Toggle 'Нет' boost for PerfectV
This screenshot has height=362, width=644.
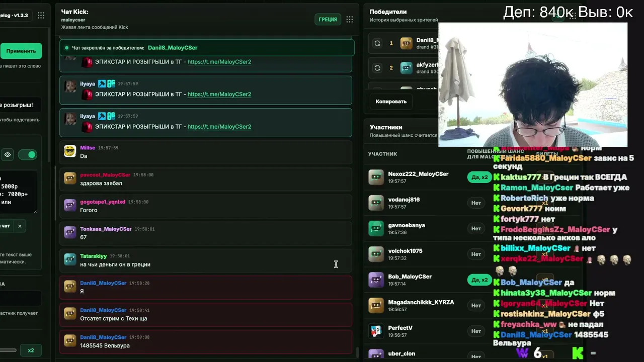pos(476,331)
